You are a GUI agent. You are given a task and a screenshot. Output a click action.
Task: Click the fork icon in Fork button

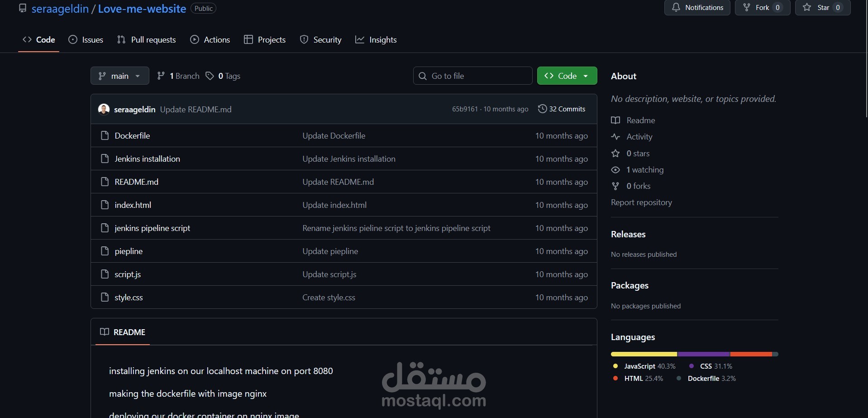coord(747,7)
